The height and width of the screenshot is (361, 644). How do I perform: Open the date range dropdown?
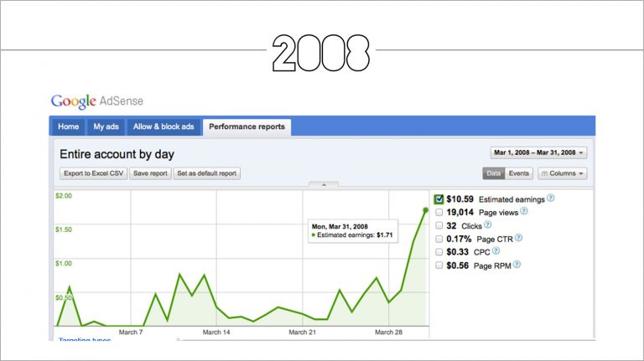(538, 152)
